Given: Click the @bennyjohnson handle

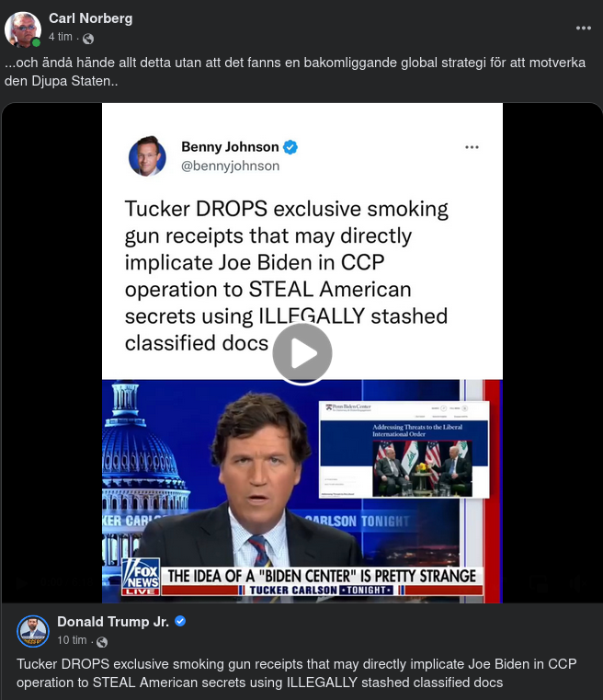Looking at the screenshot, I should click(x=230, y=166).
